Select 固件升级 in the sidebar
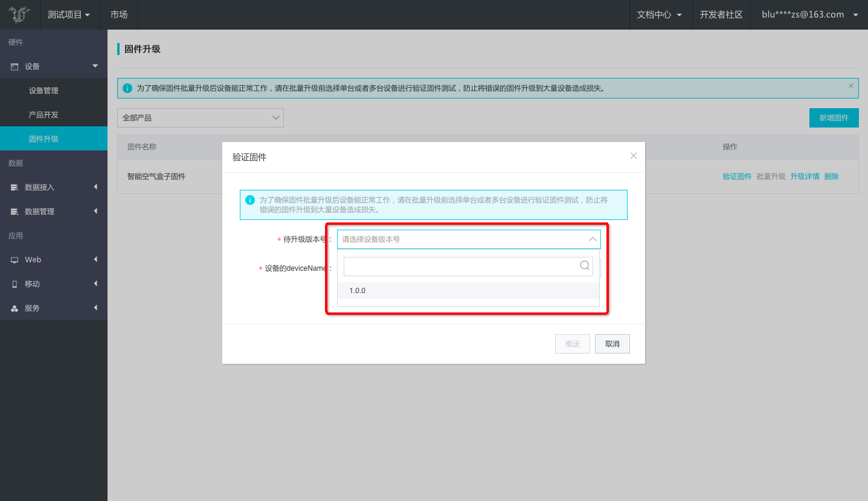 pyautogui.click(x=54, y=139)
